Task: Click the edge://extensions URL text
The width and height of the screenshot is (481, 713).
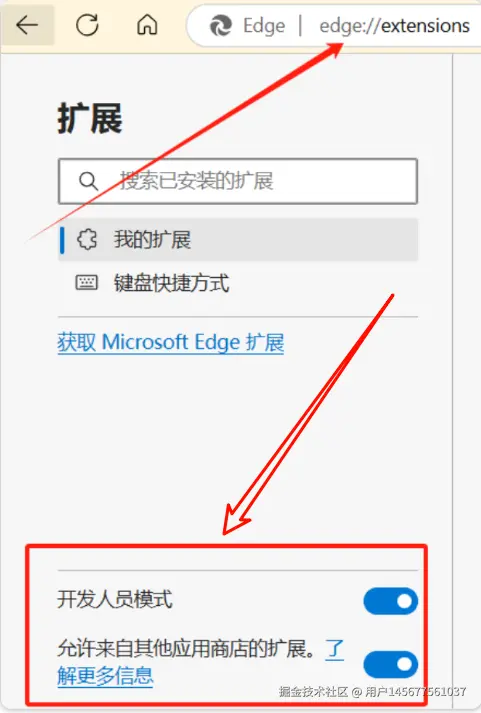Action: click(394, 26)
